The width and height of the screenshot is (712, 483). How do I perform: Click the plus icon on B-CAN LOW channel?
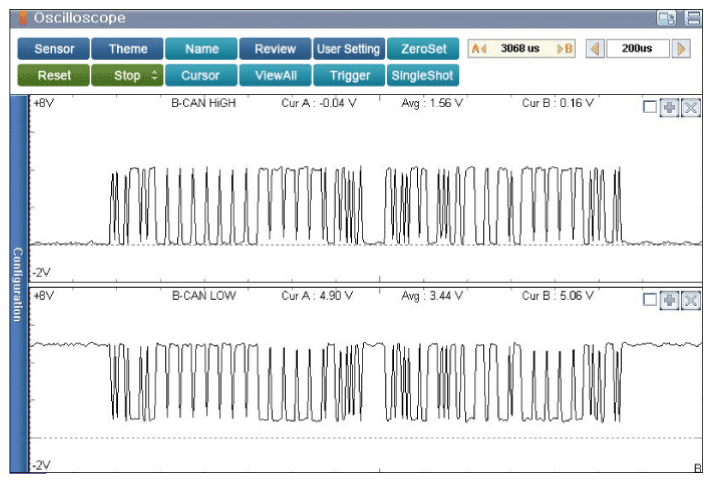670,300
